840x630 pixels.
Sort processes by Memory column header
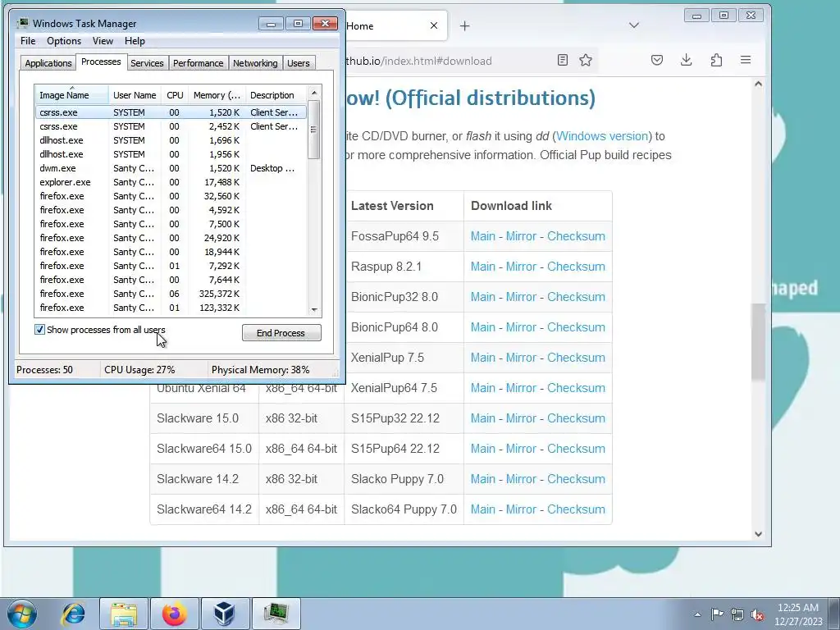point(217,95)
